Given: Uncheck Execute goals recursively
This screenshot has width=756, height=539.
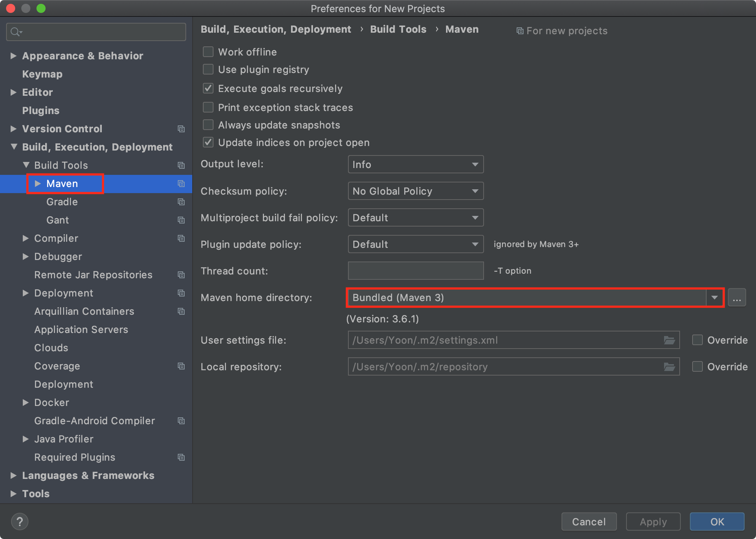Looking at the screenshot, I should tap(208, 88).
